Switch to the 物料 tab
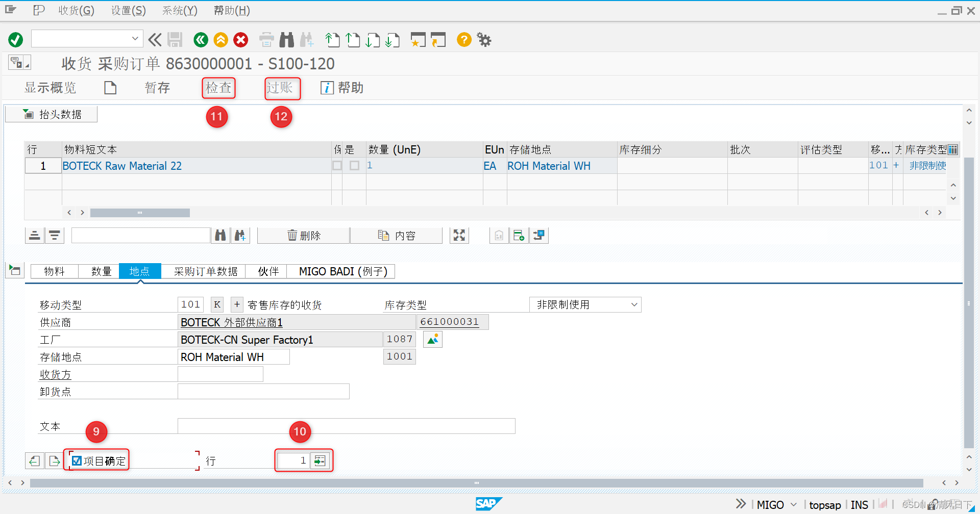Viewport: 980px width, 514px height. (55, 271)
